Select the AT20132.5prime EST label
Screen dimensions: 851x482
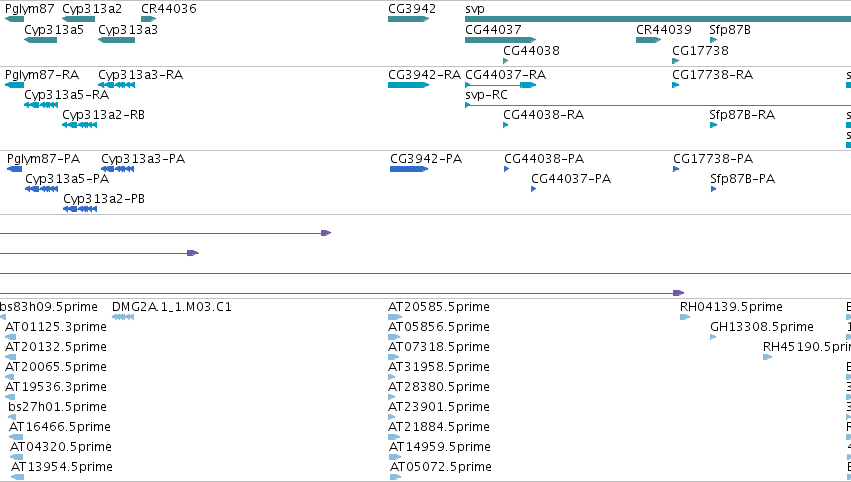[56, 347]
